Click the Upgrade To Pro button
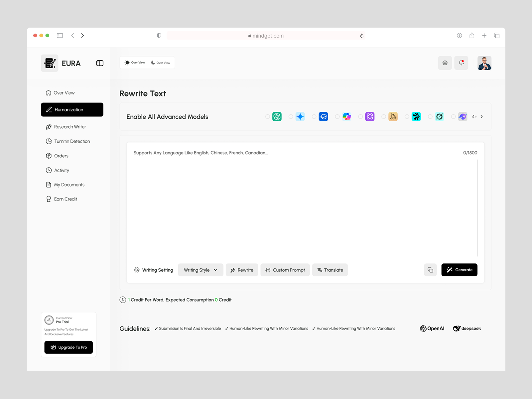Image resolution: width=532 pixels, height=399 pixels. pos(68,347)
